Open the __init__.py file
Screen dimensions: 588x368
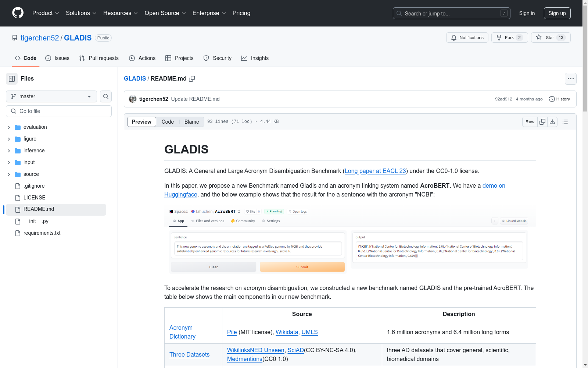[x=36, y=221]
